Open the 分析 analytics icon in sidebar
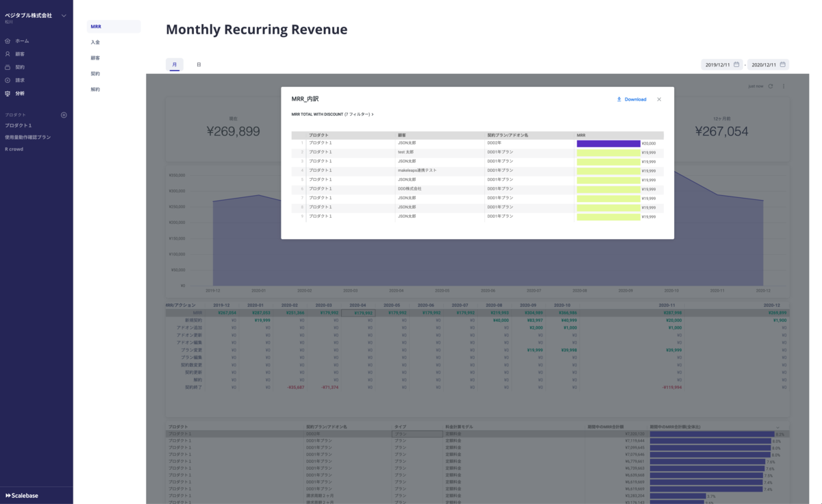The image size is (822, 504). point(8,93)
